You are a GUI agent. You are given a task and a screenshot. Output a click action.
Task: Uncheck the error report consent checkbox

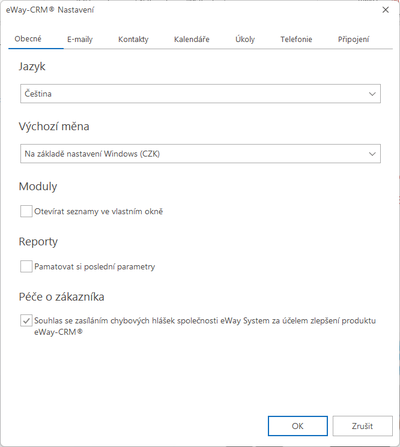[26, 320]
